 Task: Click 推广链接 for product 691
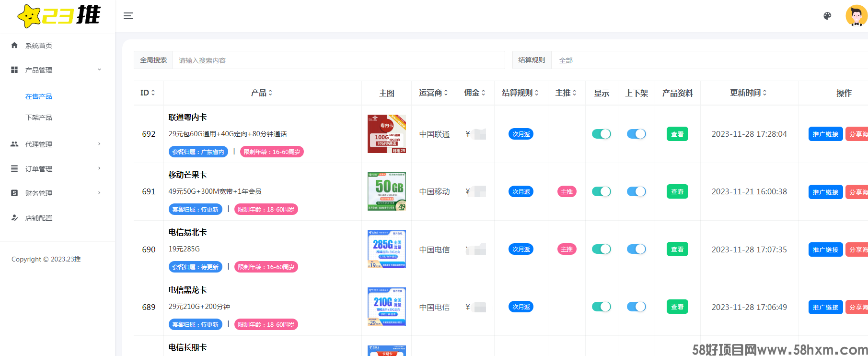pos(825,191)
